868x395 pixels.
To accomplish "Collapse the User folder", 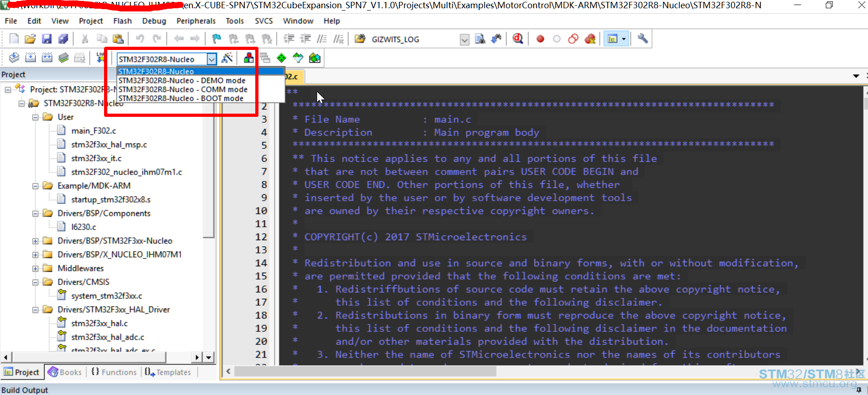I will (35, 117).
